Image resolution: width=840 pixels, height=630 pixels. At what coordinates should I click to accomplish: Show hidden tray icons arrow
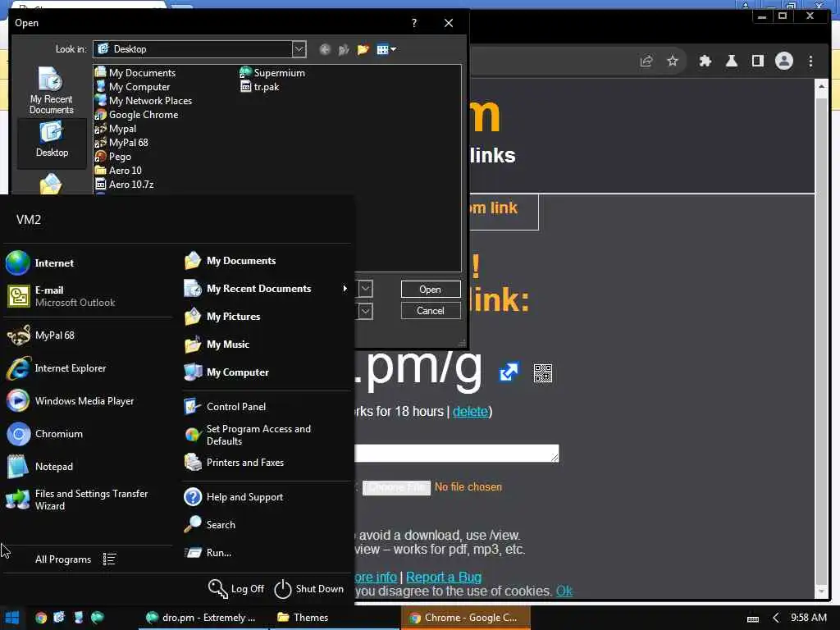coord(775,619)
